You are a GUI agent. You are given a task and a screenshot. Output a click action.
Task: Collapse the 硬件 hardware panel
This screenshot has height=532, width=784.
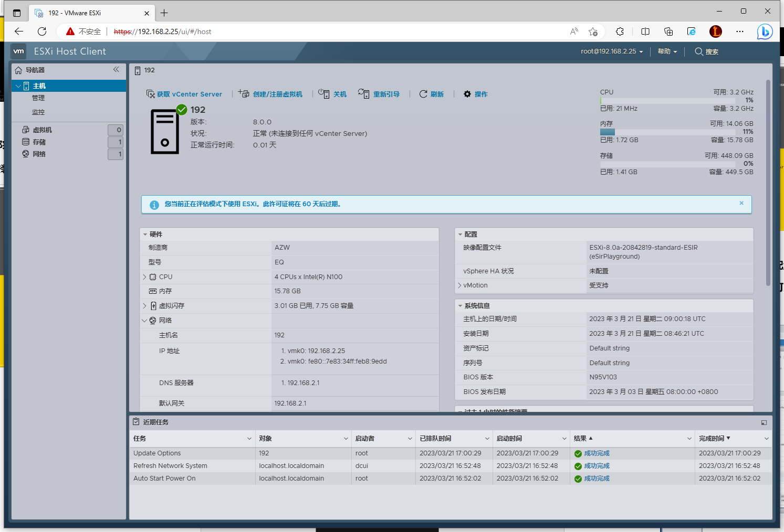pyautogui.click(x=145, y=235)
